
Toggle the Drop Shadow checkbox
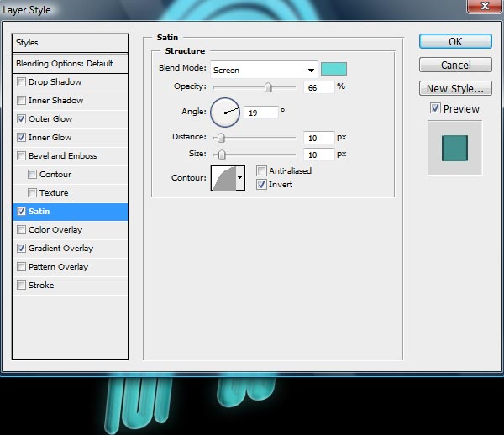(x=21, y=82)
